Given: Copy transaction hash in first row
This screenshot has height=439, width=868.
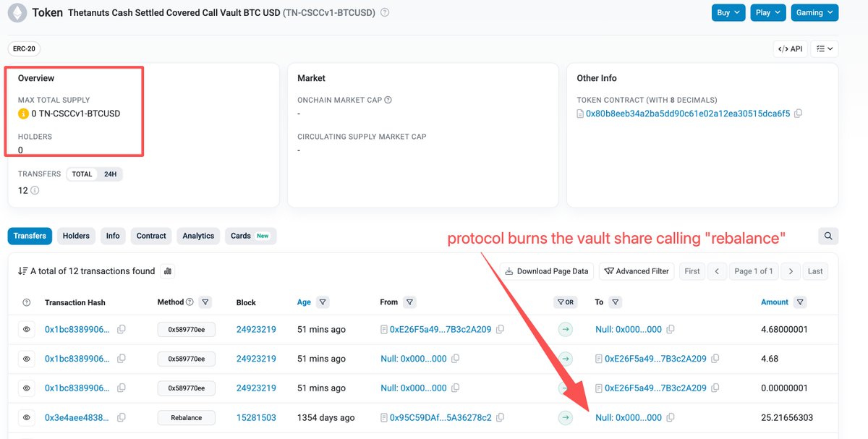Looking at the screenshot, I should [122, 329].
